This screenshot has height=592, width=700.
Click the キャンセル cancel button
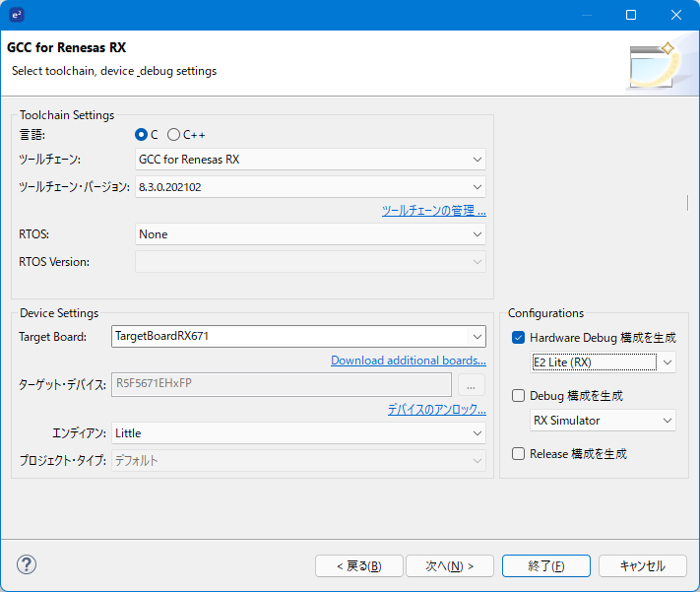click(x=643, y=566)
